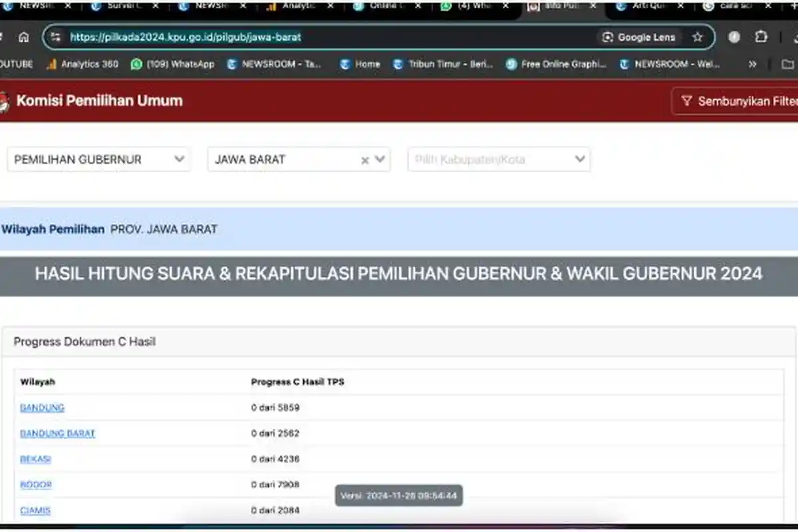Open the BANDUNG wilayah link

42,407
